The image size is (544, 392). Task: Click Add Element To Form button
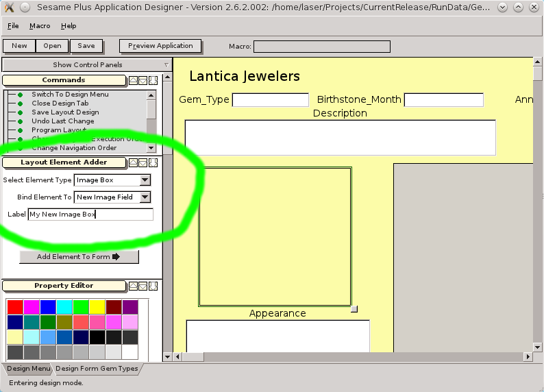79,257
